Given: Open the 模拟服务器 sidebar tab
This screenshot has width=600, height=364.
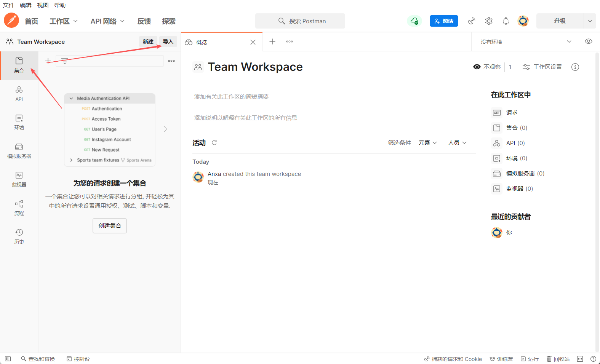Looking at the screenshot, I should (19, 151).
